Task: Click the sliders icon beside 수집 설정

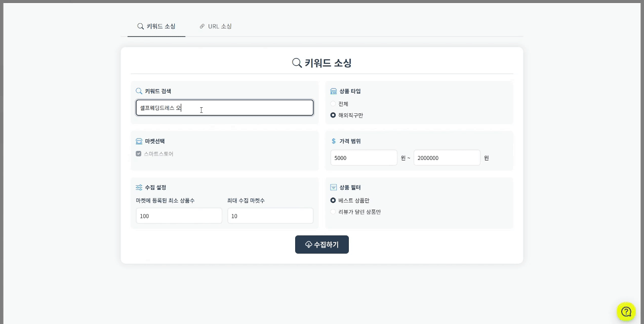Action: tap(139, 187)
